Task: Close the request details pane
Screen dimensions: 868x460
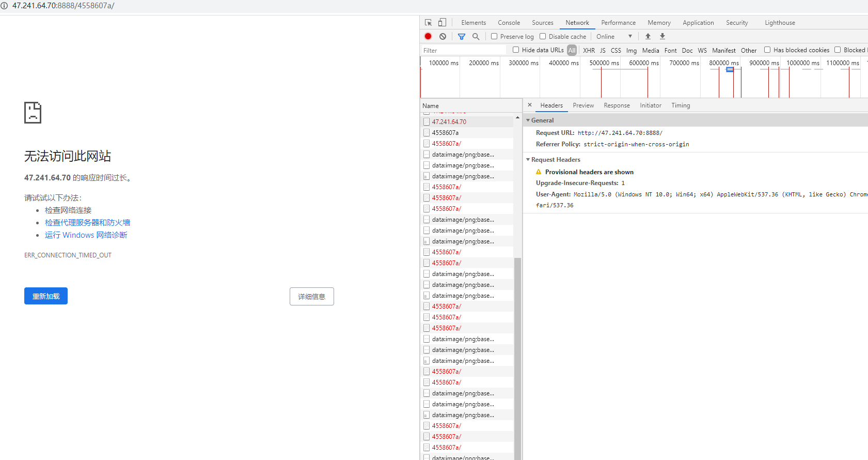Action: point(530,105)
